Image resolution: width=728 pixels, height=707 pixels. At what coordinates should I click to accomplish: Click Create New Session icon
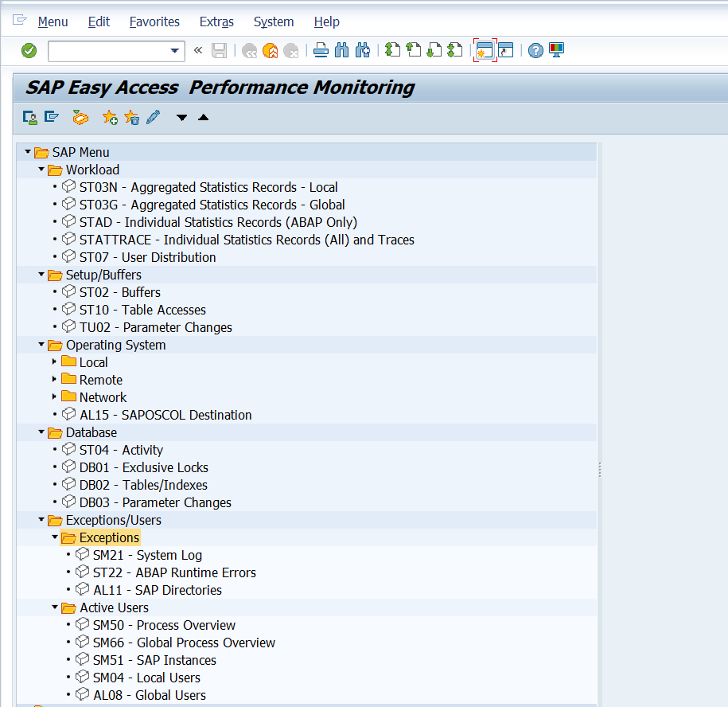point(485,51)
